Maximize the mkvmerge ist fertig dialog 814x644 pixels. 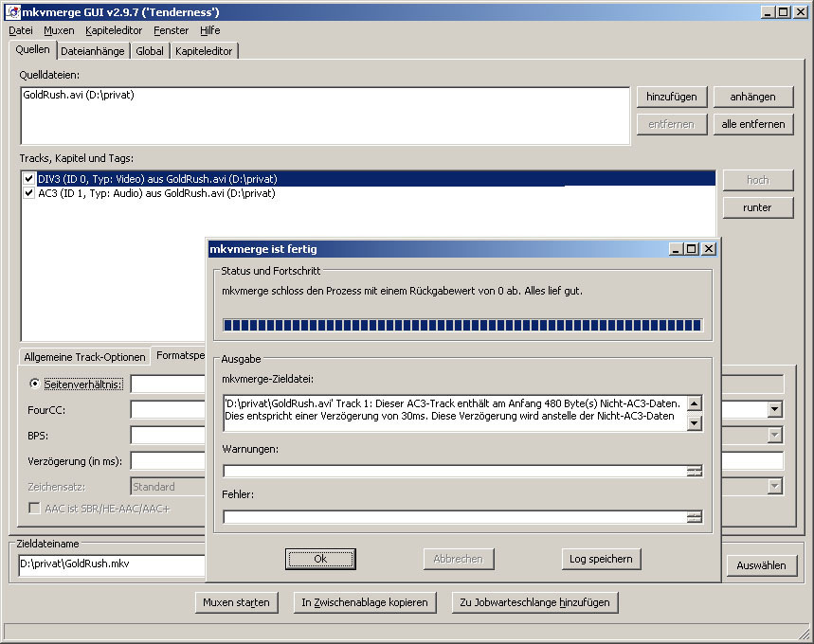click(x=692, y=249)
